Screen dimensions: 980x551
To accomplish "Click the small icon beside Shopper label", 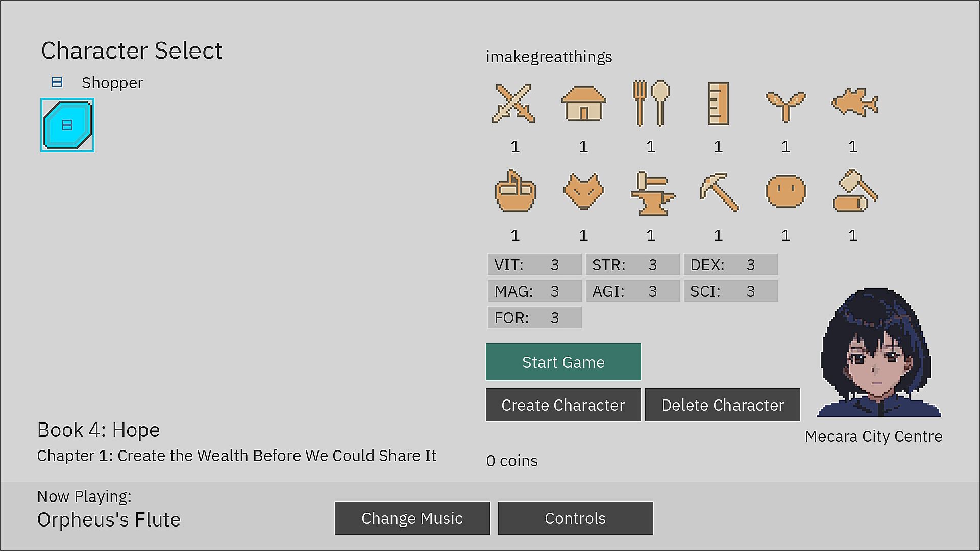I will pyautogui.click(x=57, y=83).
